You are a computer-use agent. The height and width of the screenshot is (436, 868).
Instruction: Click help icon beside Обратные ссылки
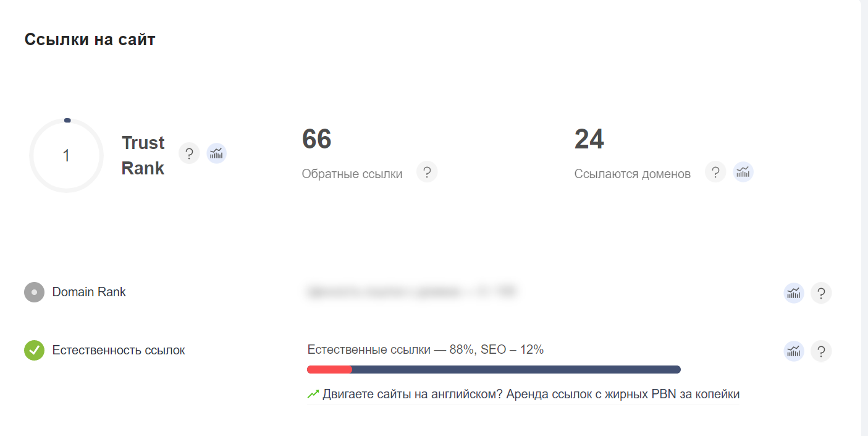click(x=427, y=172)
